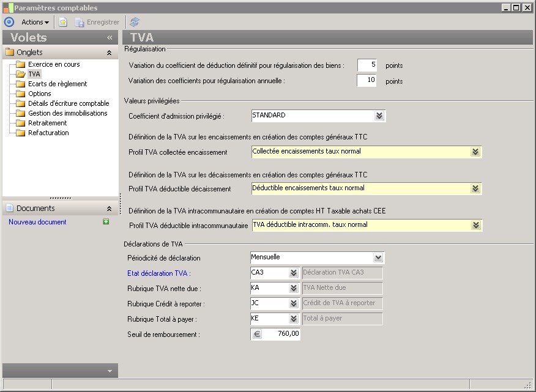
Task: Select Exercice en cours in the tree
Action: pyautogui.click(x=54, y=64)
